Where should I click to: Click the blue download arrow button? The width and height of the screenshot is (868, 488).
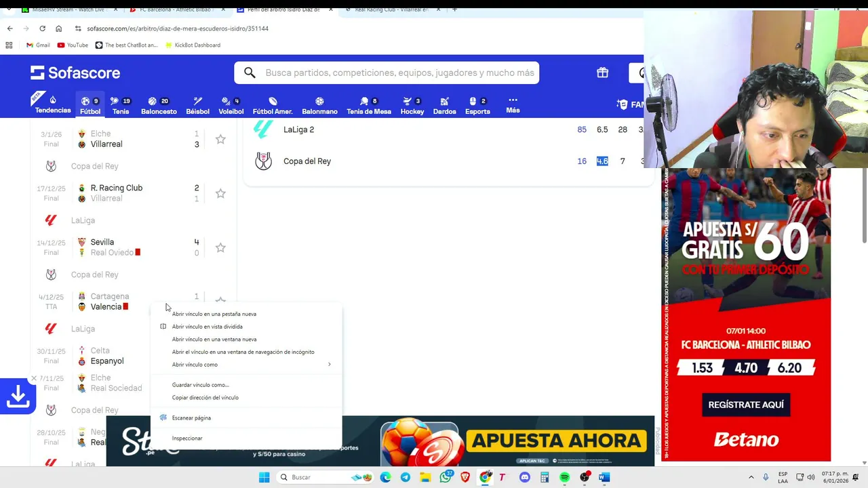pyautogui.click(x=18, y=396)
